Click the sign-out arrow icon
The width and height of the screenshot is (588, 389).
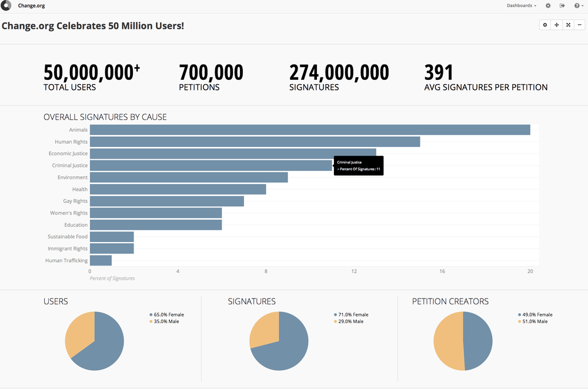click(562, 6)
